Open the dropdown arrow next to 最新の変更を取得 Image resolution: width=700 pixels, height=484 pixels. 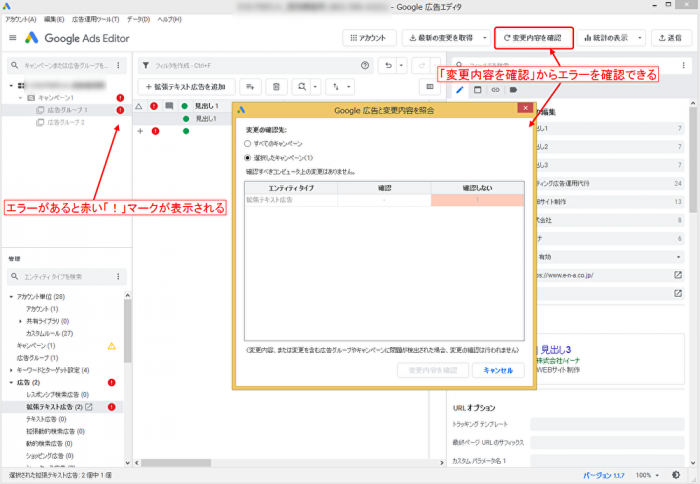click(485, 38)
